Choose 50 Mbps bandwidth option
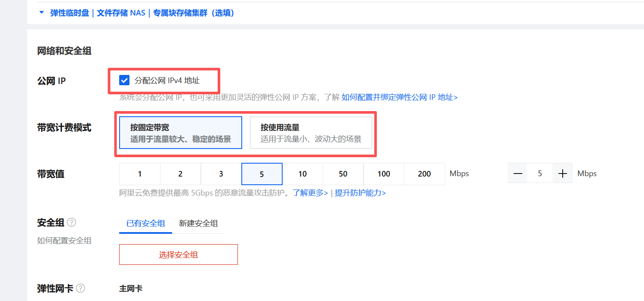Image resolution: width=644 pixels, height=301 pixels. pos(343,174)
